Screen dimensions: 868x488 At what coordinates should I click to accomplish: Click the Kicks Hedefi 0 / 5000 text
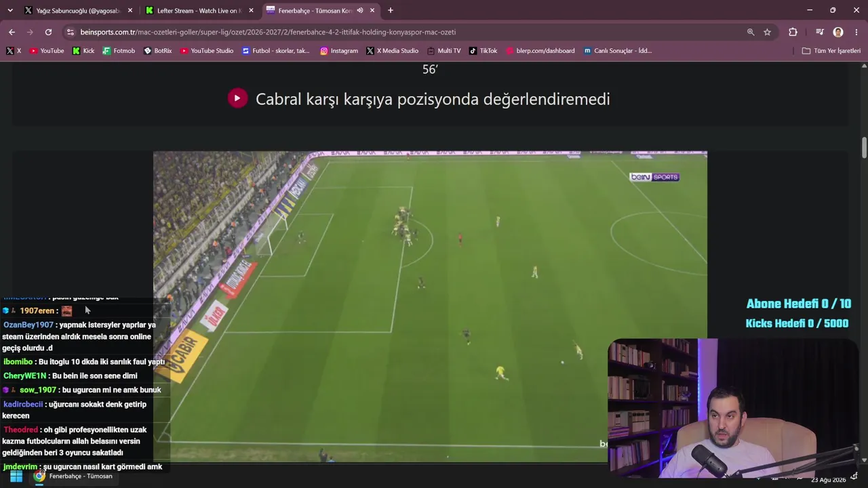(797, 324)
